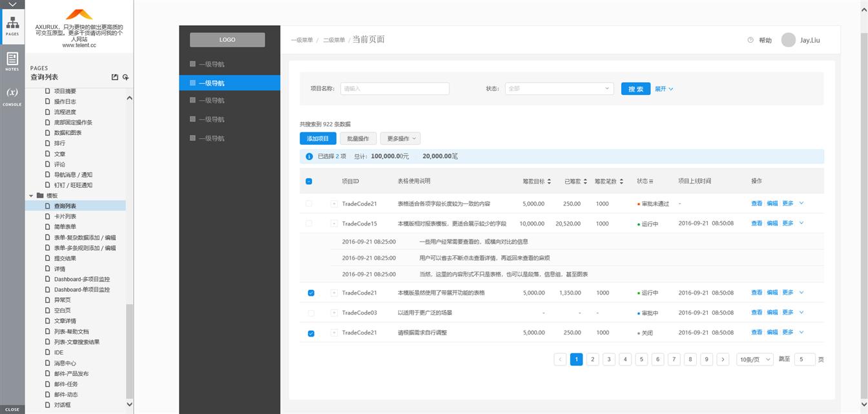Image resolution: width=868 pixels, height=414 pixels.
Task: Open the Console (x) panel
Action: click(x=12, y=95)
